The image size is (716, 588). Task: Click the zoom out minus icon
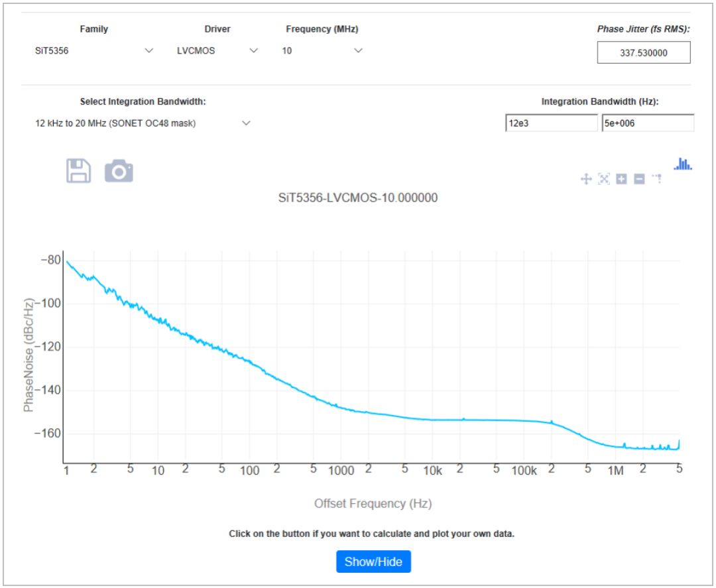(x=639, y=179)
